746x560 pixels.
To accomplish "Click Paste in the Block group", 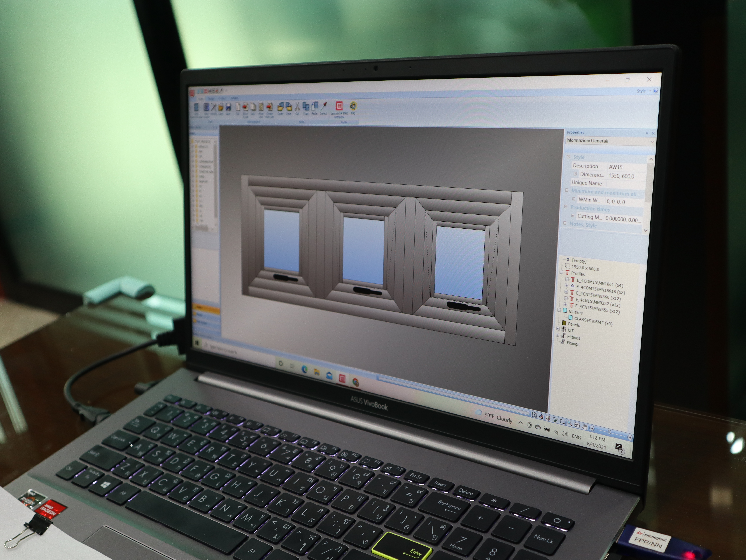I will click(314, 108).
